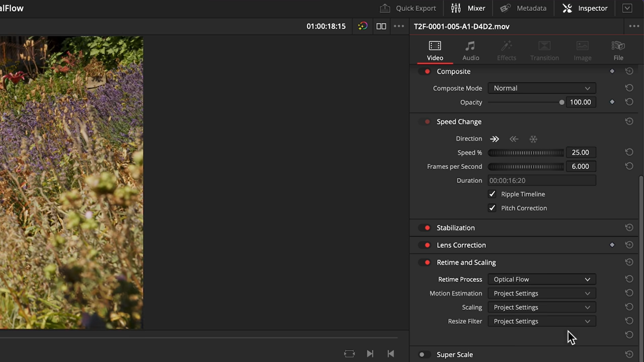The height and width of the screenshot is (362, 644).
Task: Switch to the Effects tab
Action: pos(507,51)
